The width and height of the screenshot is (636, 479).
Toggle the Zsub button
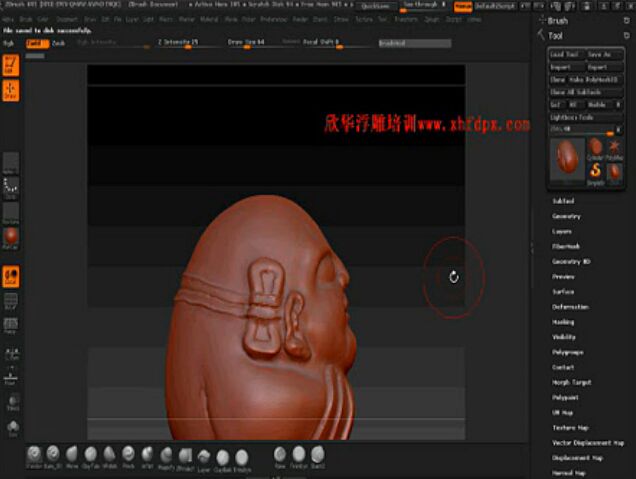[58, 43]
